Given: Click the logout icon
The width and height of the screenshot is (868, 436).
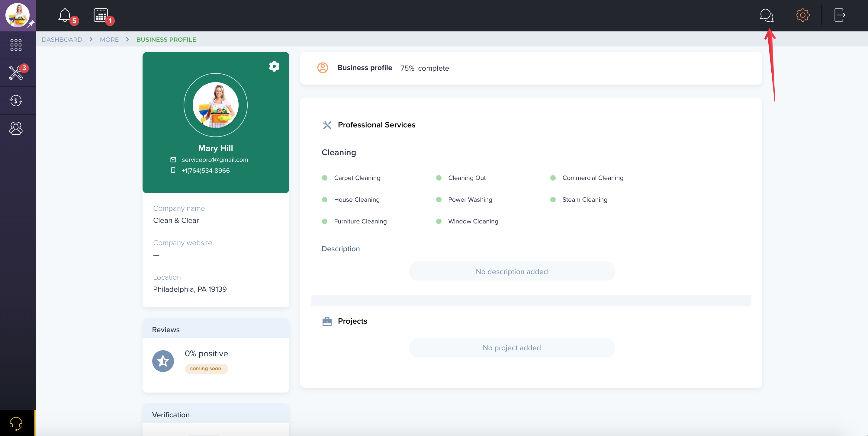Looking at the screenshot, I should [x=839, y=15].
